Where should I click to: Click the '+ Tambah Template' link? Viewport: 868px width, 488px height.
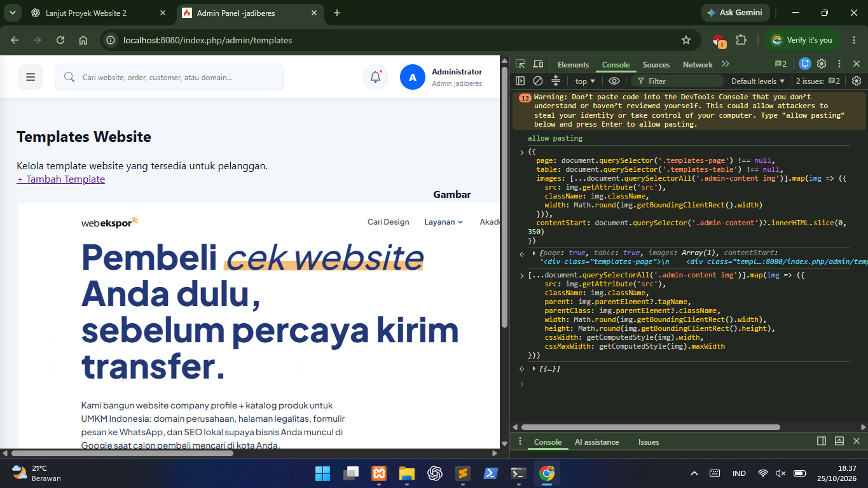[x=61, y=179]
